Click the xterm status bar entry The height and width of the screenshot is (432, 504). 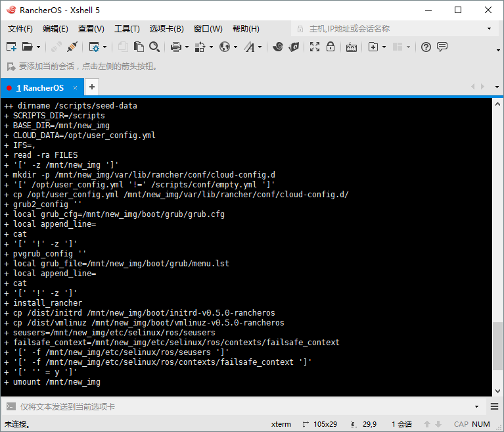pyautogui.click(x=281, y=424)
